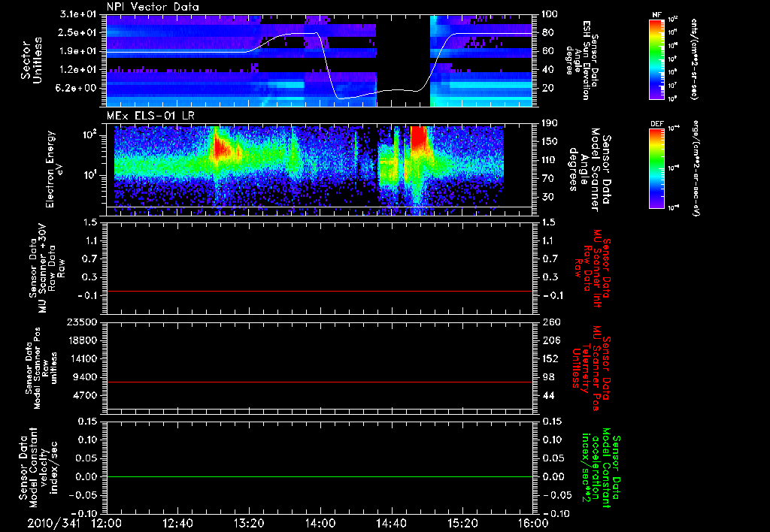Select the "Sector Unitless" axis title

[32, 60]
